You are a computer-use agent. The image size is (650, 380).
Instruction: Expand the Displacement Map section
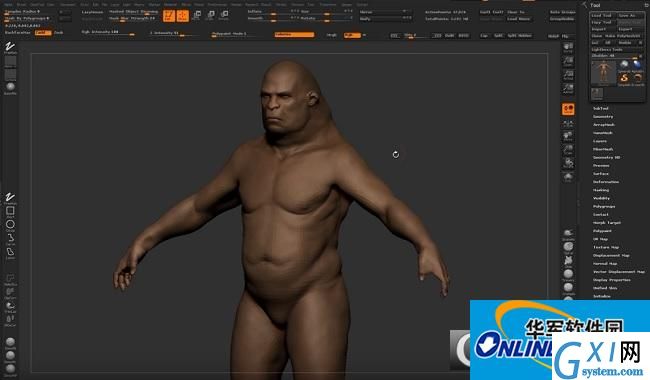611,255
